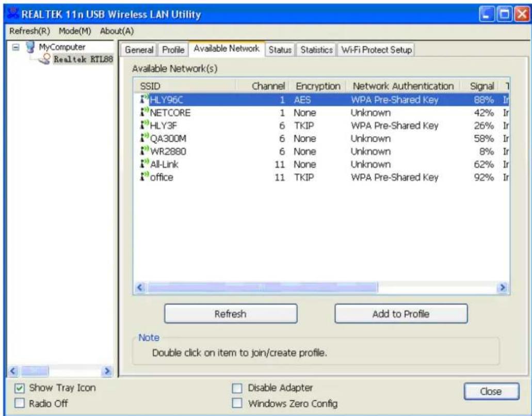Click the Refresh button below the list

[x=231, y=313]
